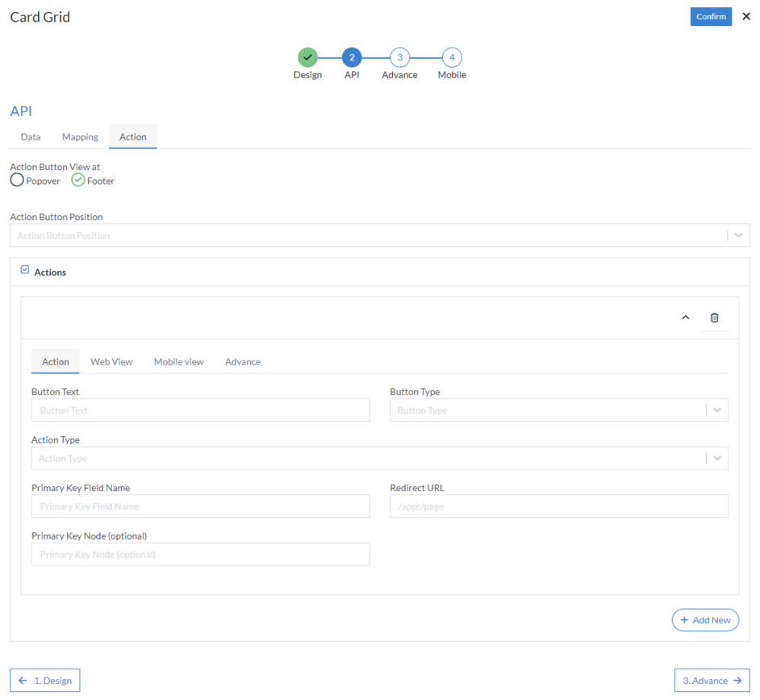Switch to the Mapping tab
Image resolution: width=760 pixels, height=700 pixels.
tap(79, 136)
